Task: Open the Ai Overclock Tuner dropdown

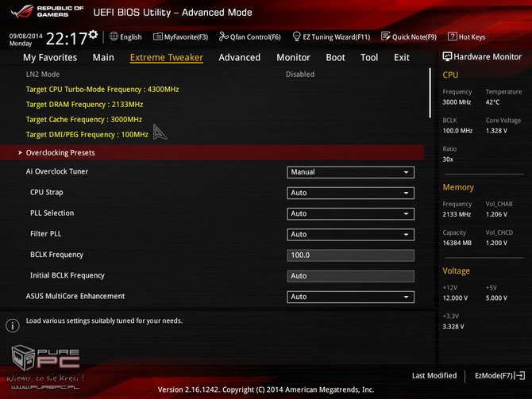Action: click(x=350, y=172)
